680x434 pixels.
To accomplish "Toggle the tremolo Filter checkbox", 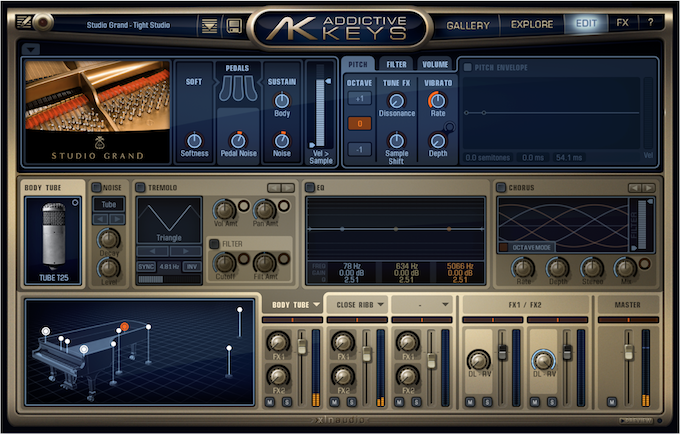I will pyautogui.click(x=214, y=244).
